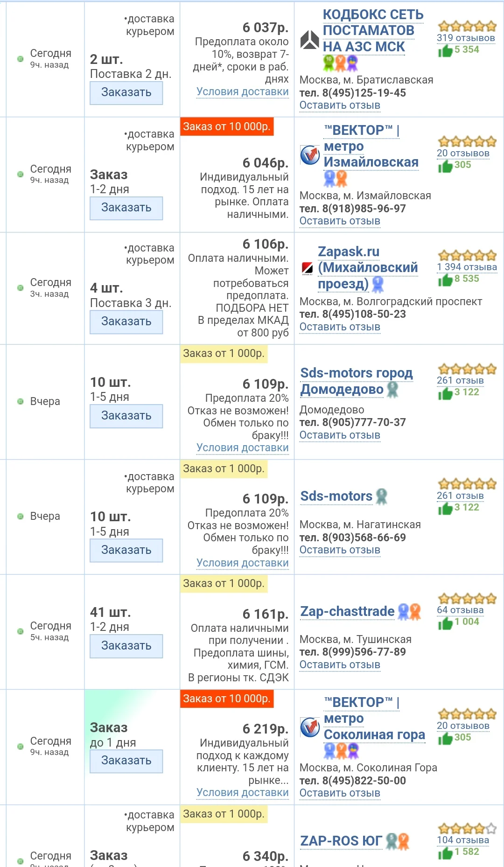
Task: Open the 1 394 отзыва reviews link
Action: 467,267
